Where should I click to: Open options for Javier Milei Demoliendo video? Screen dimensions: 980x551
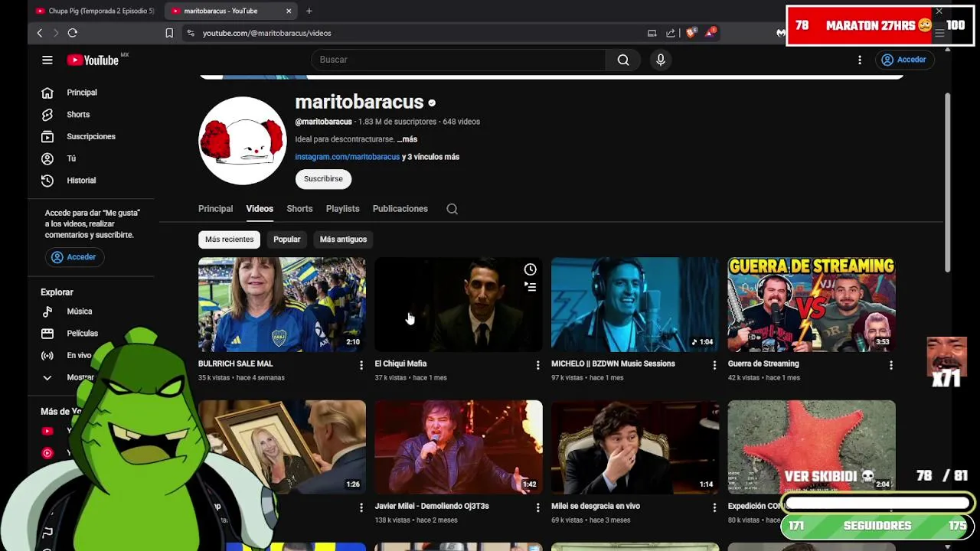pos(537,507)
